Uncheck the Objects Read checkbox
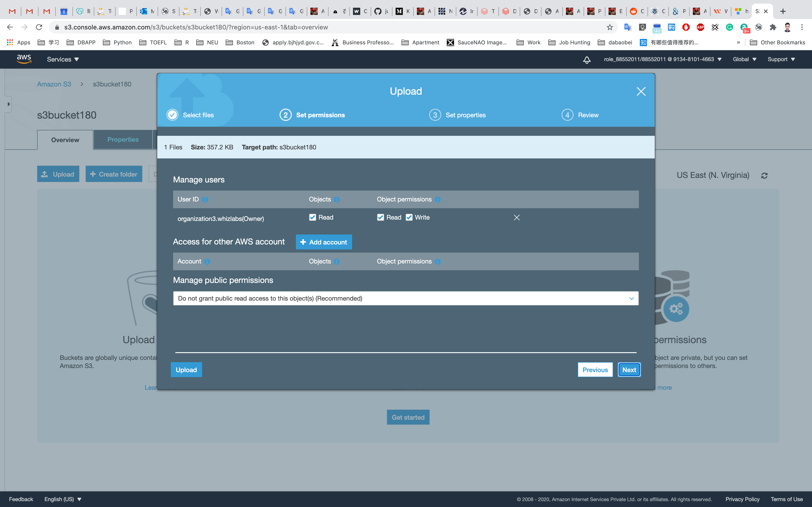812x507 pixels. pos(312,217)
